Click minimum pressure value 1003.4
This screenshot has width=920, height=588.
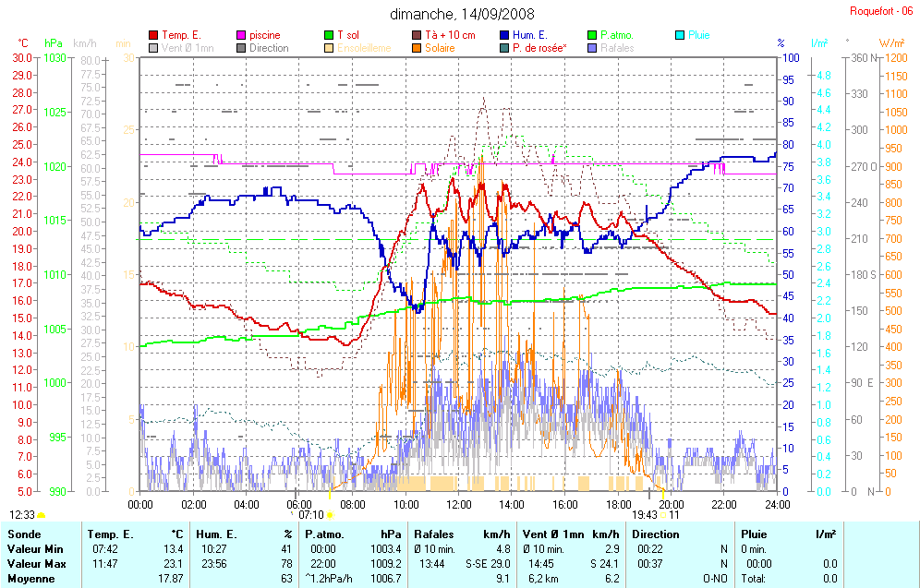[x=386, y=549]
